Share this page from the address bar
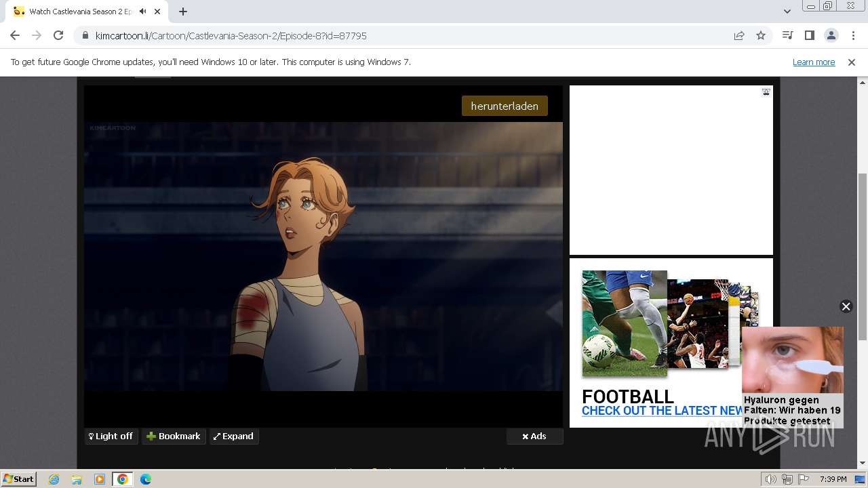Image resolution: width=868 pixels, height=488 pixels. click(x=739, y=35)
